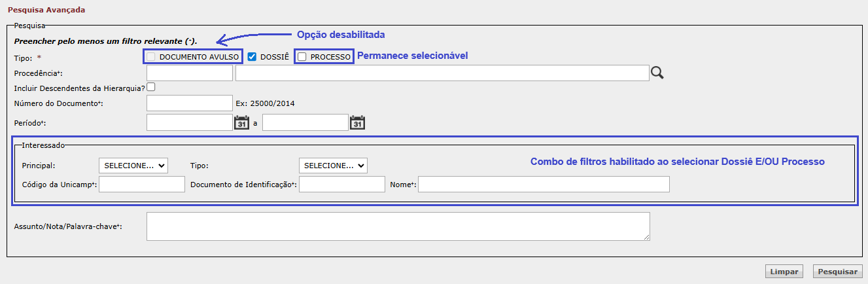The height and width of the screenshot is (284, 868).
Task: Focus the Documento de Identificação field
Action: point(342,185)
